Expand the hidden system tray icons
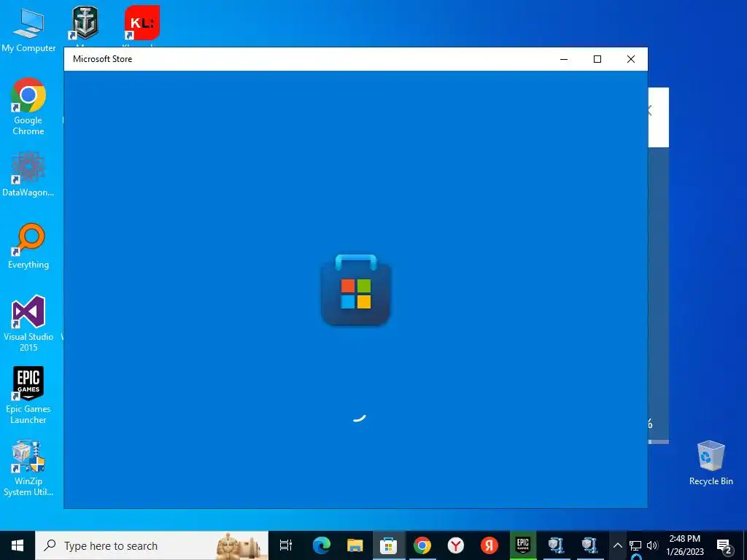This screenshot has height=560, width=747. click(617, 545)
